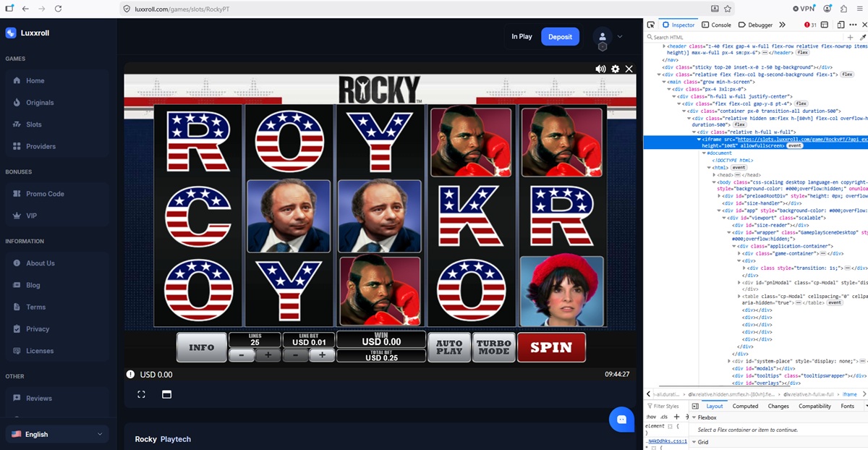The height and width of the screenshot is (450, 868).
Task: Switch to the Inspector tab
Action: [678, 25]
